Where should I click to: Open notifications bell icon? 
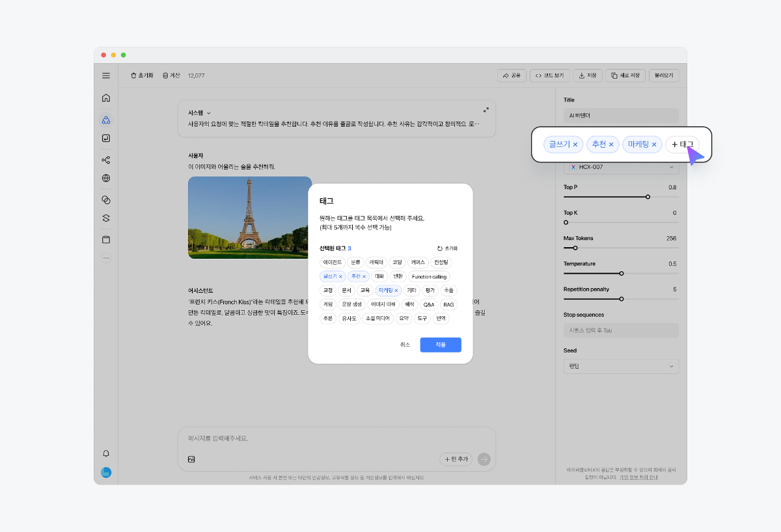106,453
